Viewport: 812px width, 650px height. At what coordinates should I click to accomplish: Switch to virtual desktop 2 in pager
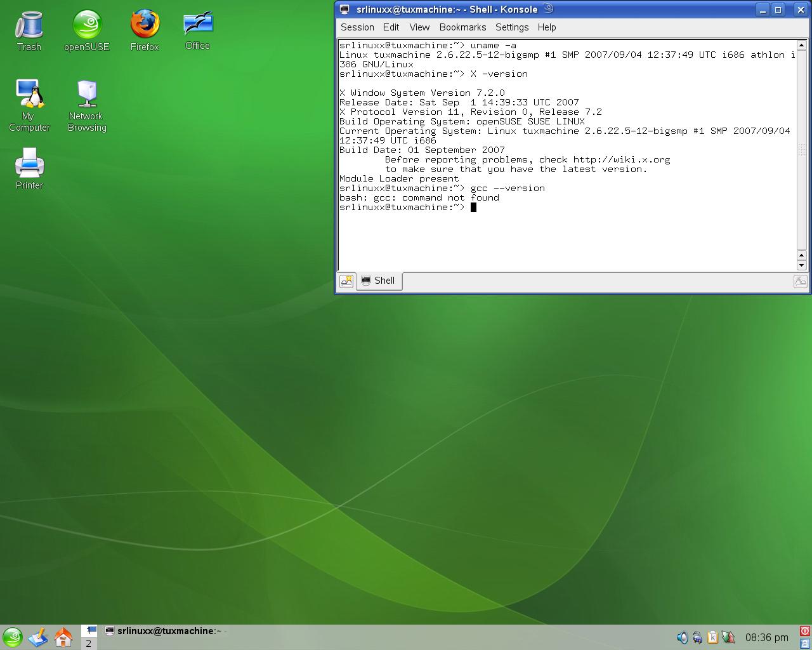pos(89,643)
